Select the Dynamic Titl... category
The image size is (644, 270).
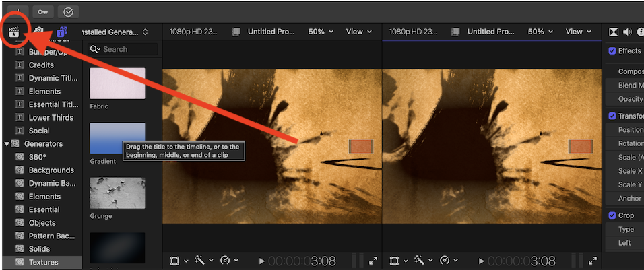tap(42, 78)
